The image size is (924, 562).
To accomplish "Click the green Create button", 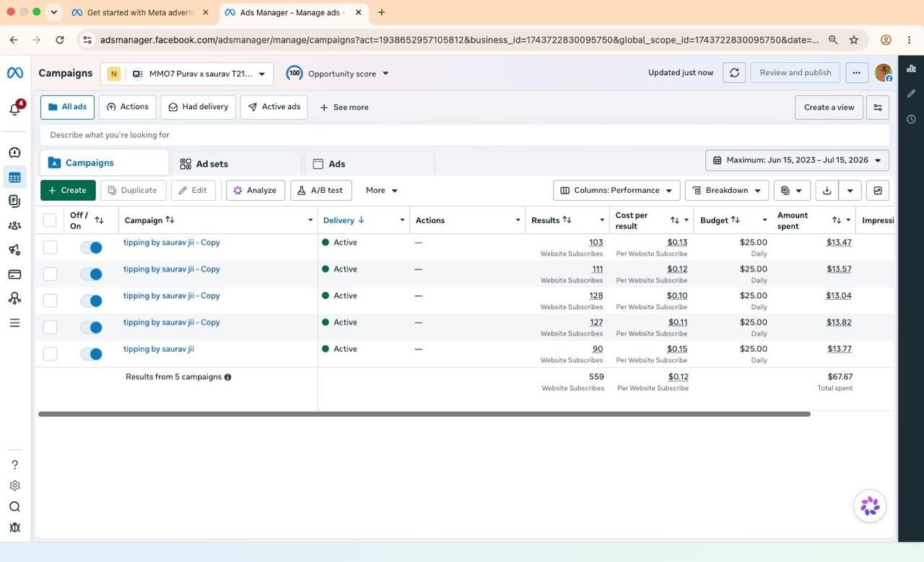I will coord(68,190).
